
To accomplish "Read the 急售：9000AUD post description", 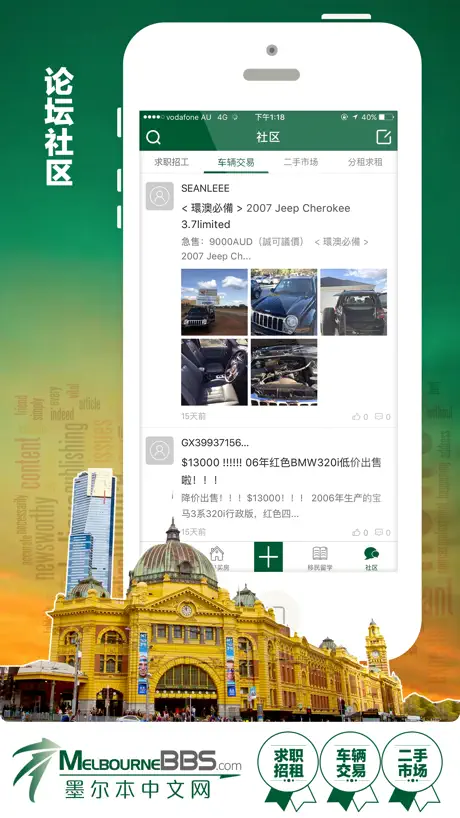I will coord(275,249).
